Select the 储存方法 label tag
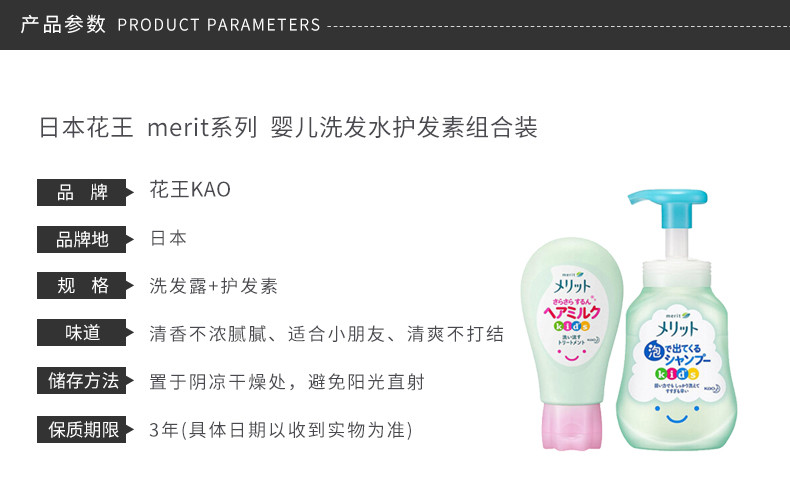The image size is (790, 492). [x=85, y=380]
